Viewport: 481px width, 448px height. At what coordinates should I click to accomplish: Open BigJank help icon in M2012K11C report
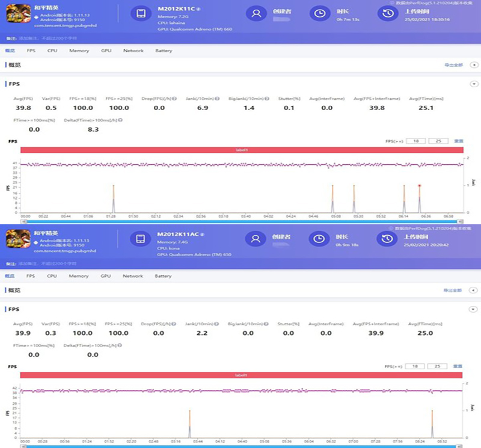pos(267,99)
